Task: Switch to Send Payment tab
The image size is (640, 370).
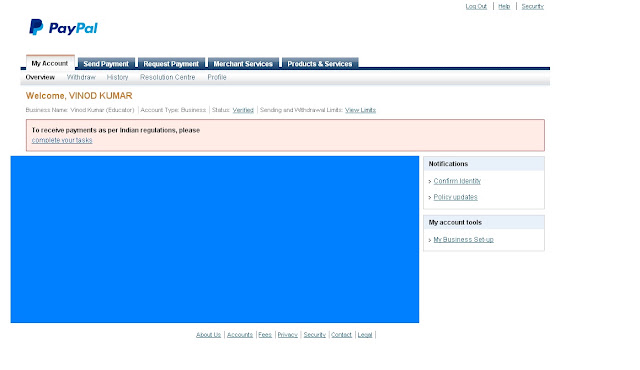Action: click(x=106, y=64)
